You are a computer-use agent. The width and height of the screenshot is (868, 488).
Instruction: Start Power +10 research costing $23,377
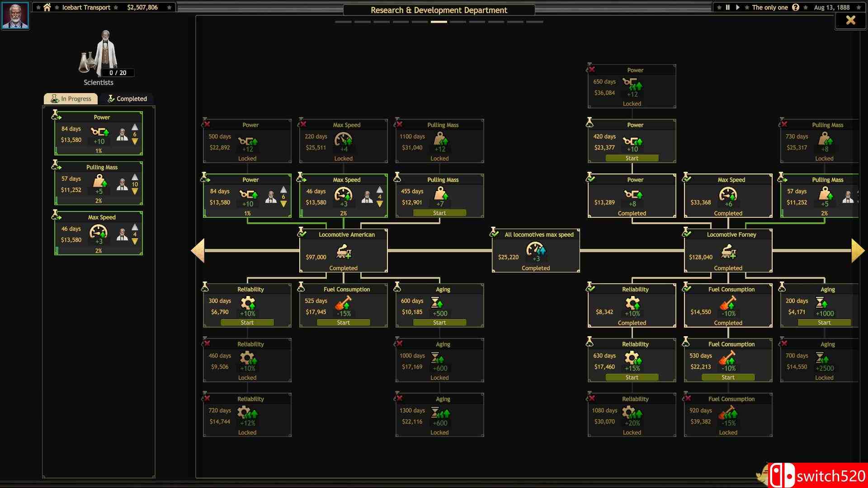click(632, 158)
